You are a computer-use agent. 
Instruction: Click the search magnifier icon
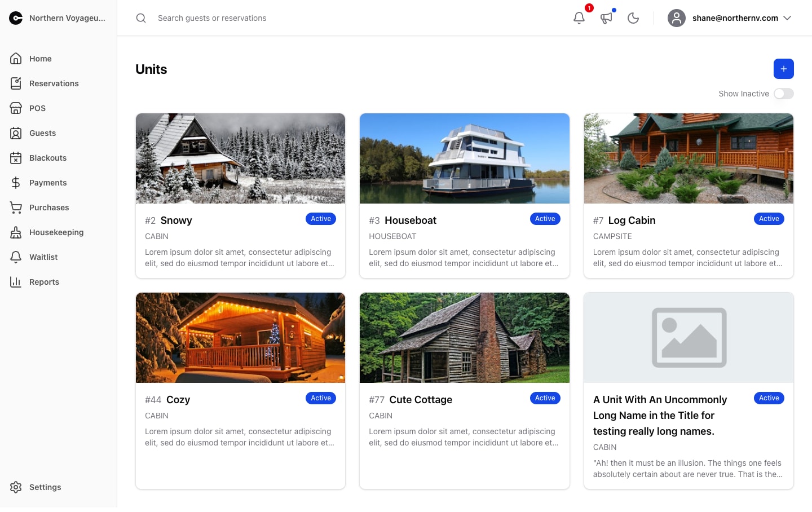[x=141, y=18]
